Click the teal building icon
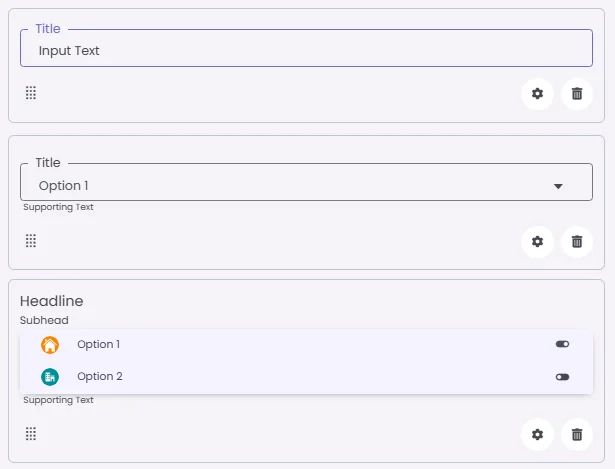 (x=50, y=377)
